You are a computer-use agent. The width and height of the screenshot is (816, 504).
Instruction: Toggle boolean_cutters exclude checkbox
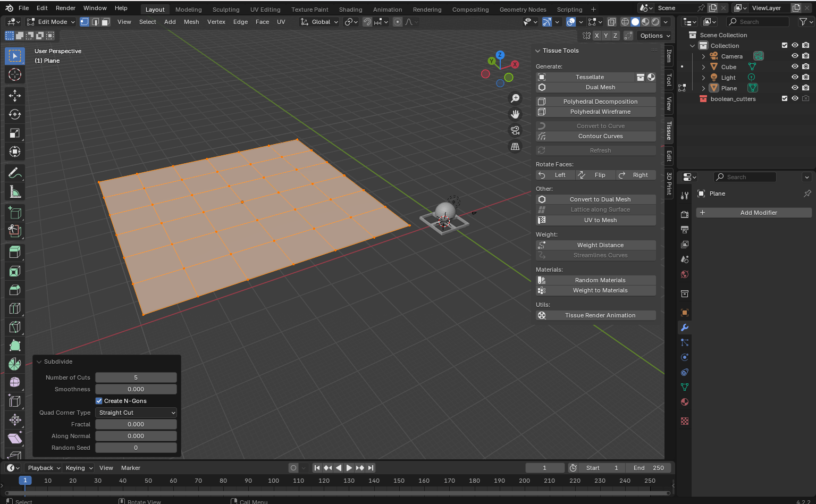coord(785,99)
